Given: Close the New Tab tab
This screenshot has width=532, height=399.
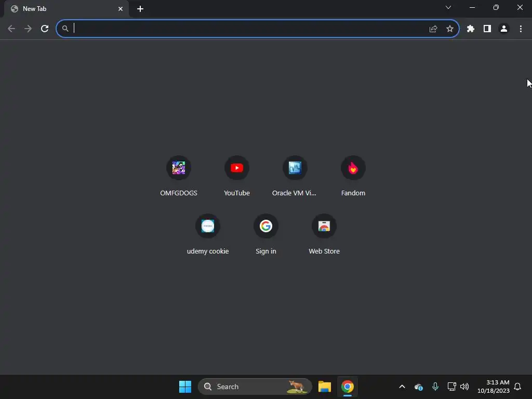Looking at the screenshot, I should pos(121,9).
